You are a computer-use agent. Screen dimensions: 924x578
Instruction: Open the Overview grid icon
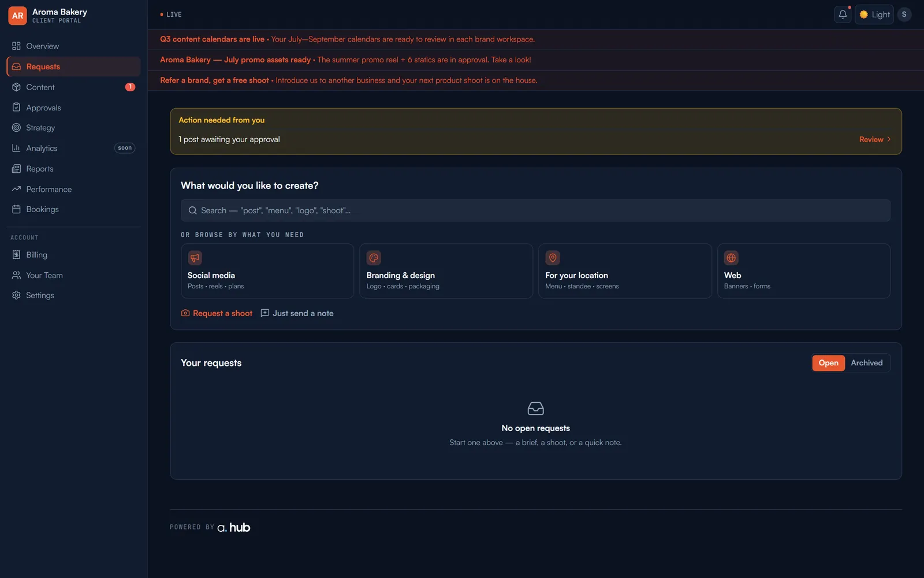tap(16, 46)
